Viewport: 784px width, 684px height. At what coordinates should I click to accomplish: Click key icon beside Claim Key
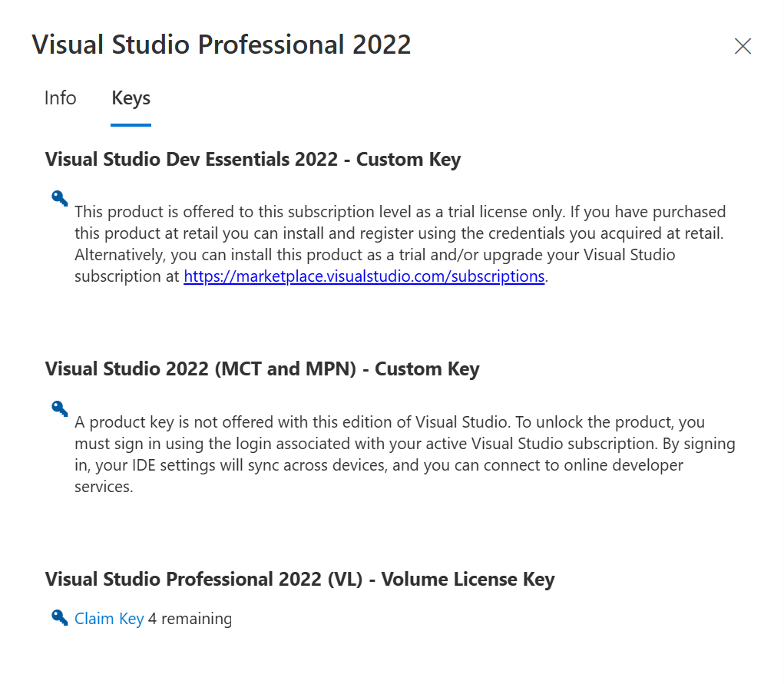(59, 617)
